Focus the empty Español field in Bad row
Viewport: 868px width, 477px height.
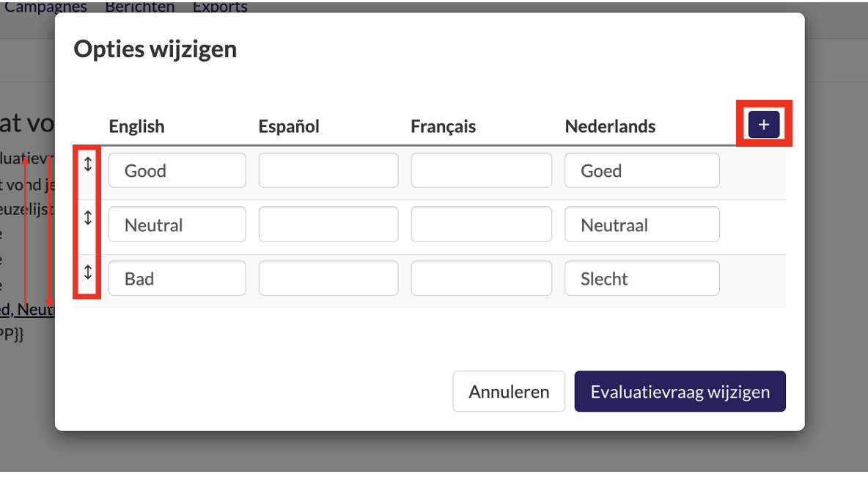(x=328, y=278)
